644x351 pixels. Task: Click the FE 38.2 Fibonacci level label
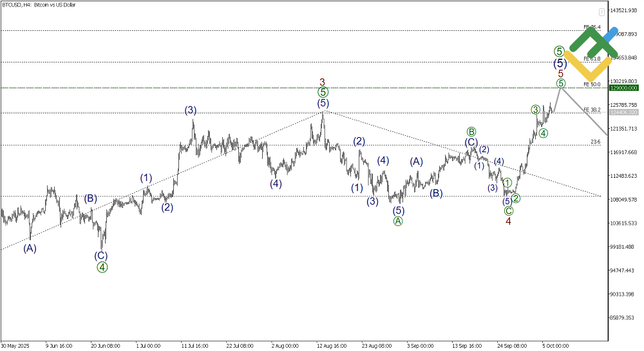tap(592, 109)
